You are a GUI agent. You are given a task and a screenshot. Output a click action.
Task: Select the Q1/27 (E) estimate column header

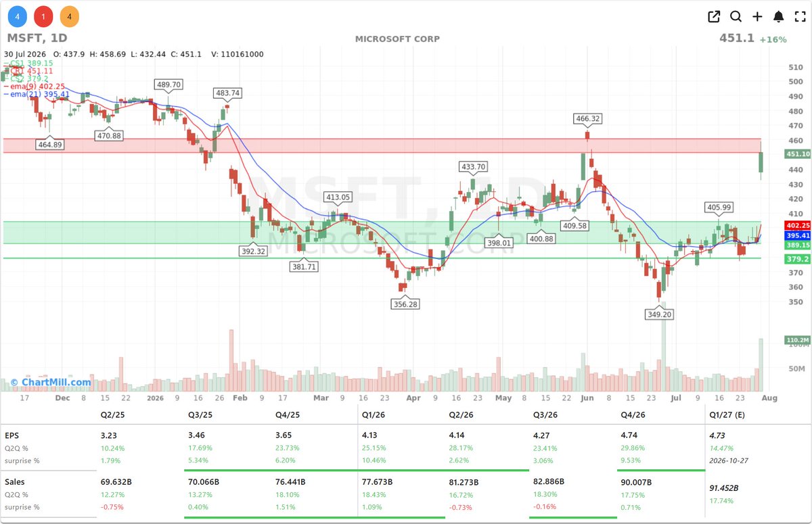[726, 416]
